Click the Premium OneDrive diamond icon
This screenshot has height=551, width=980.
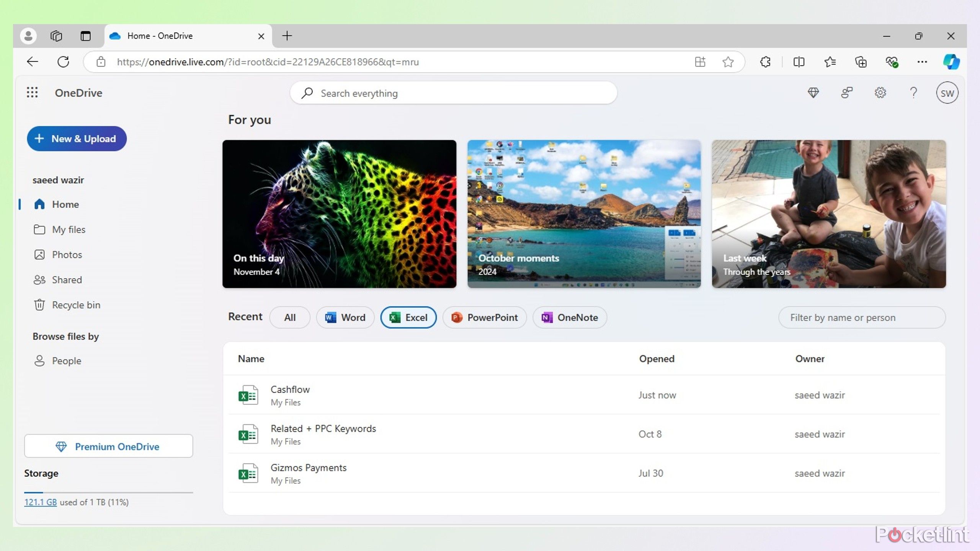coord(62,446)
